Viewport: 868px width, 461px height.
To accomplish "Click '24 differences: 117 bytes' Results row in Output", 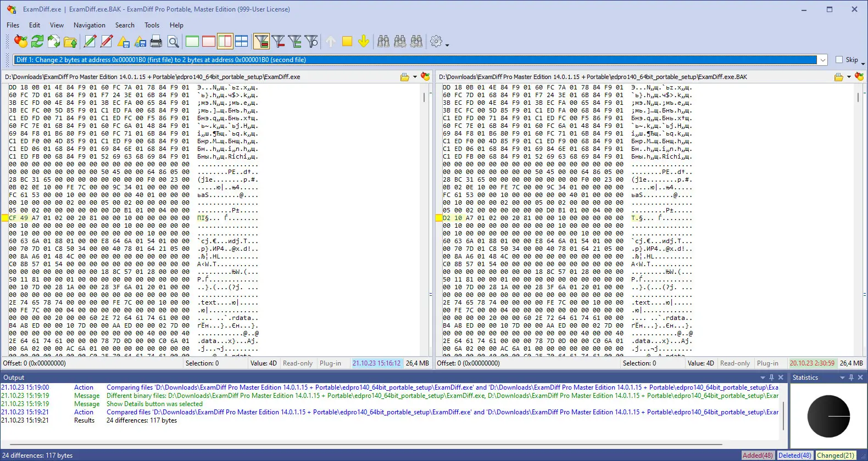I will tap(142, 420).
